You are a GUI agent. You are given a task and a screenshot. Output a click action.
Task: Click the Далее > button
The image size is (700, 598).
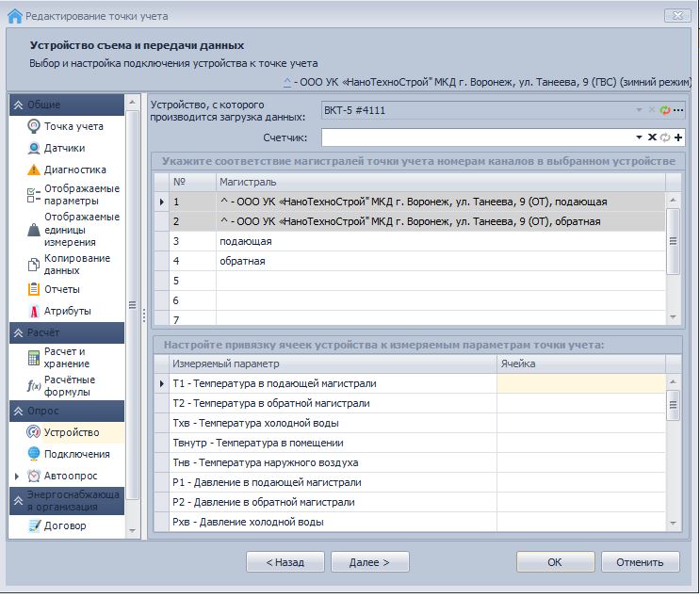(x=369, y=562)
